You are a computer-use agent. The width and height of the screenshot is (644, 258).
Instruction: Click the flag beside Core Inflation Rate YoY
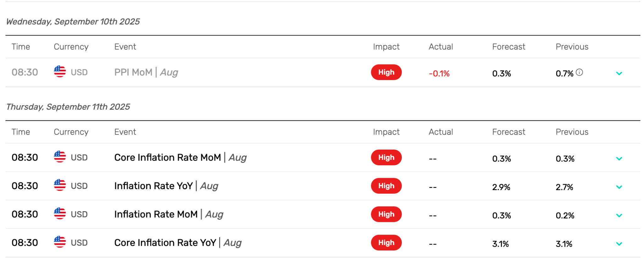pyautogui.click(x=60, y=242)
